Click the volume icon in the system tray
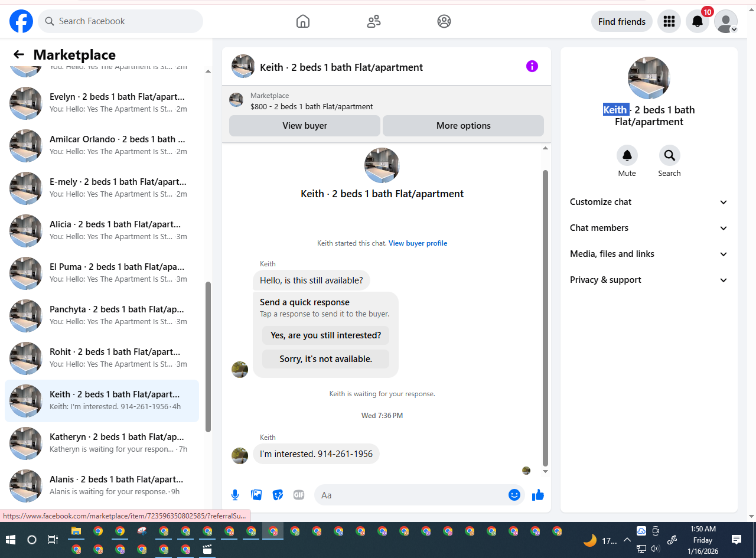 (x=655, y=549)
